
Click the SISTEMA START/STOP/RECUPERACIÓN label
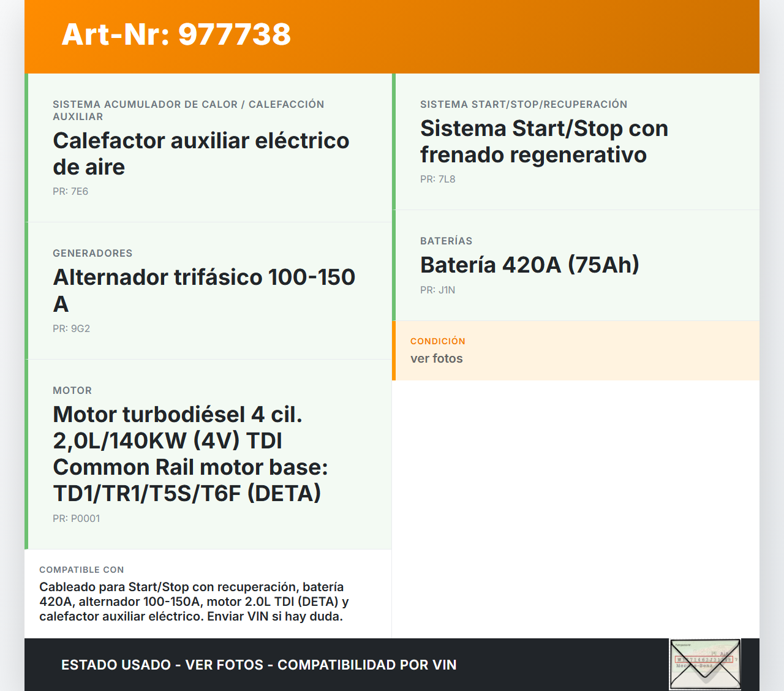click(524, 104)
